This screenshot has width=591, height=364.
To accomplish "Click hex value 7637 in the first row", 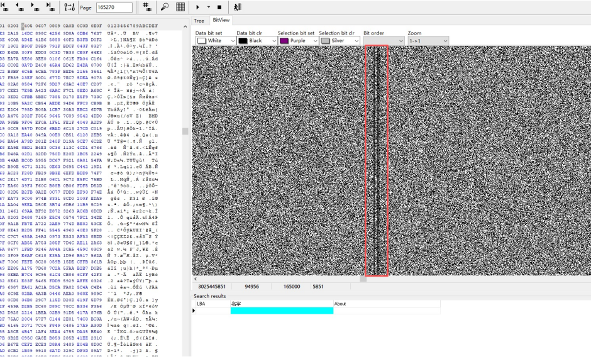I will point(96,33).
